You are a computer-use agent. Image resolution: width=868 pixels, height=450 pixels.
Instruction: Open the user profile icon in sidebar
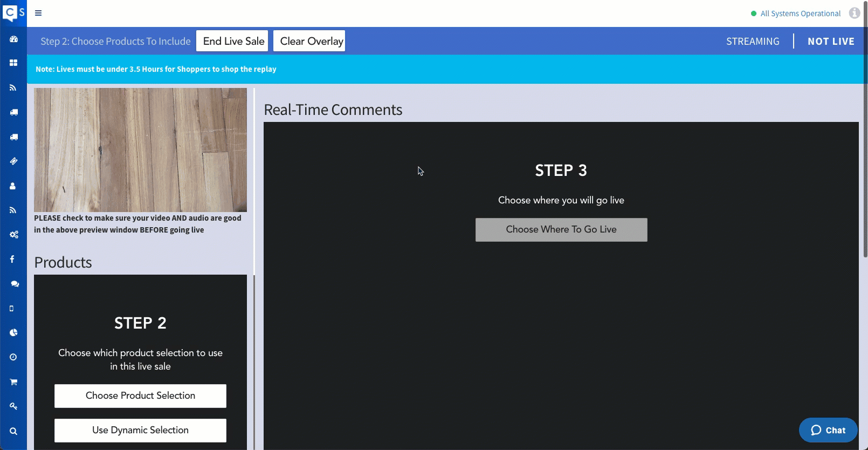(13, 186)
